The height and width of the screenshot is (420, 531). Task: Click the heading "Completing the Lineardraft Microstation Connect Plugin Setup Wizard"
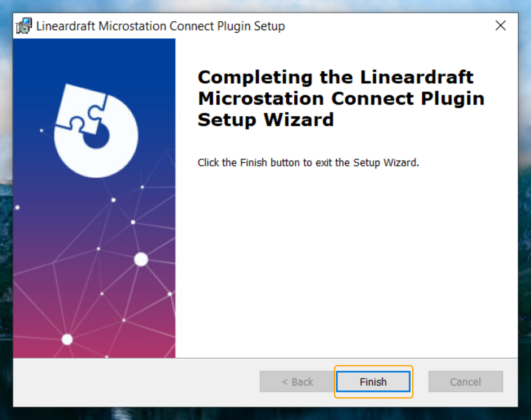click(341, 98)
